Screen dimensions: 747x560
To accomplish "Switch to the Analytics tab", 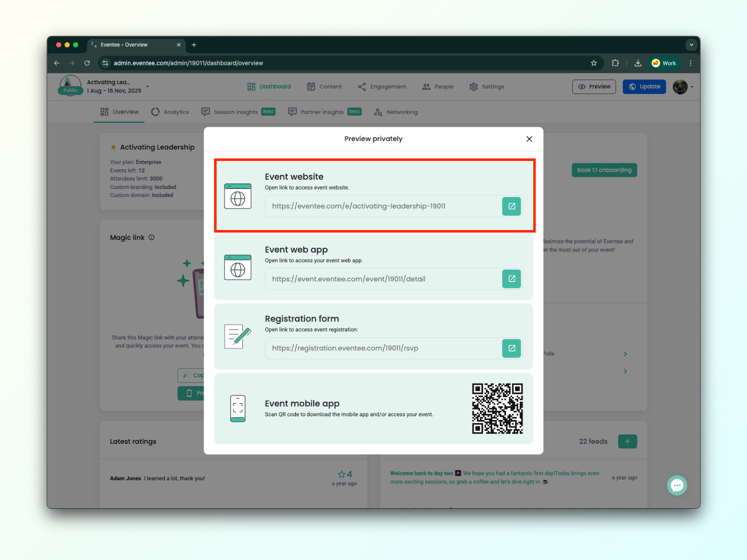I will (170, 112).
